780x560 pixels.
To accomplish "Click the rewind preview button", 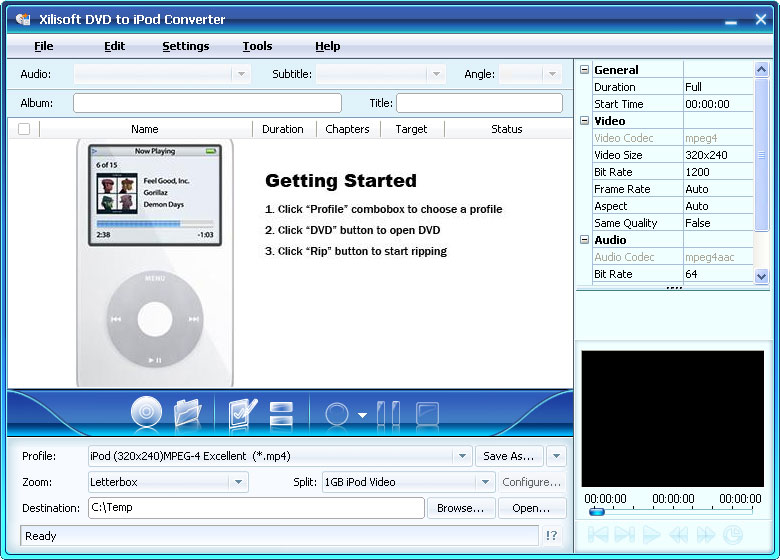I will 679,535.
